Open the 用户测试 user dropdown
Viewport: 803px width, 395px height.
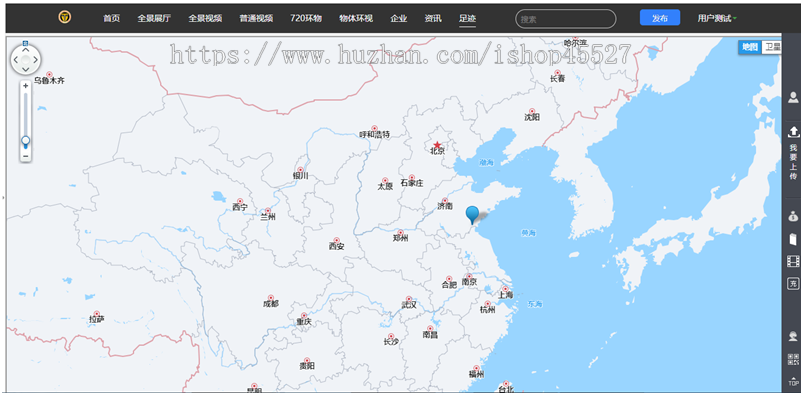717,18
